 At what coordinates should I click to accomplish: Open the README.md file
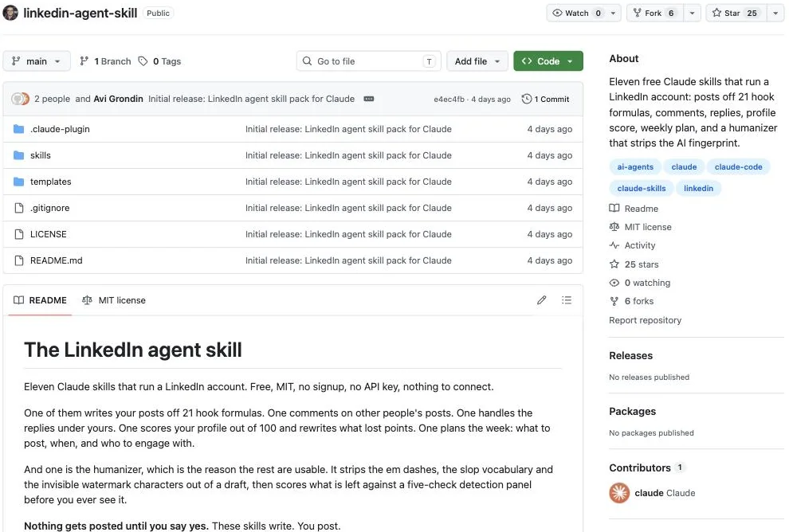(57, 260)
